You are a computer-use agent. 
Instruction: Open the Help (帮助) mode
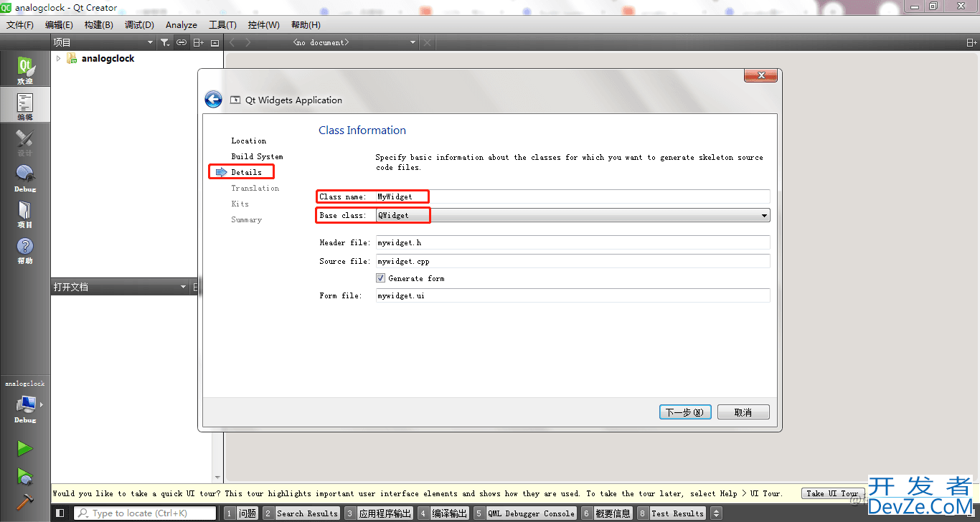point(25,250)
